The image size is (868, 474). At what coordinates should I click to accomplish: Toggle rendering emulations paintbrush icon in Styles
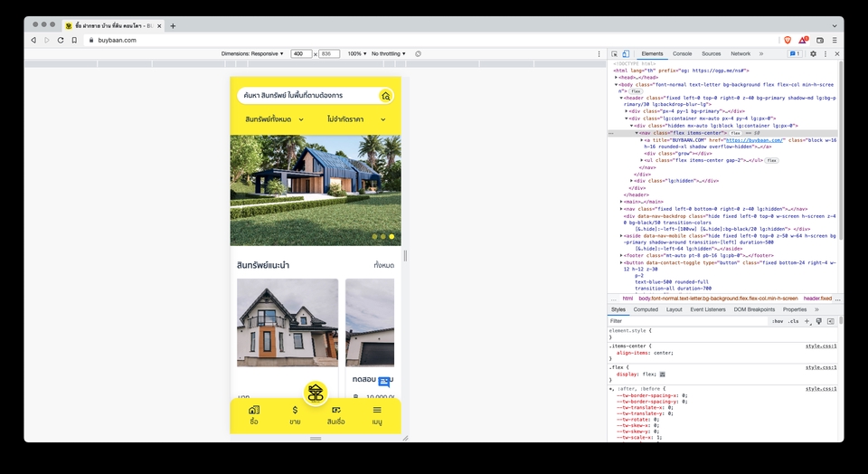(819, 321)
